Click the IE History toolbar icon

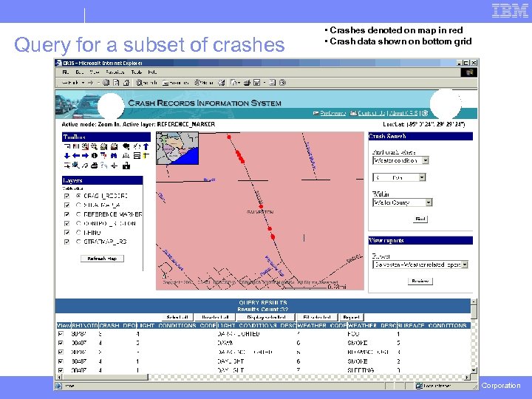(x=221, y=83)
